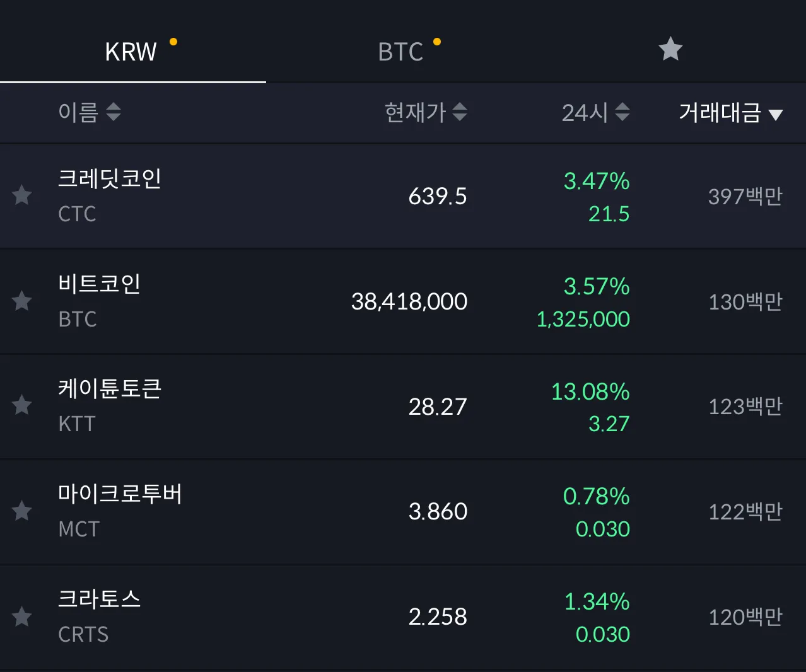The image size is (806, 672).
Task: Select the KRW market tab
Action: tap(131, 51)
